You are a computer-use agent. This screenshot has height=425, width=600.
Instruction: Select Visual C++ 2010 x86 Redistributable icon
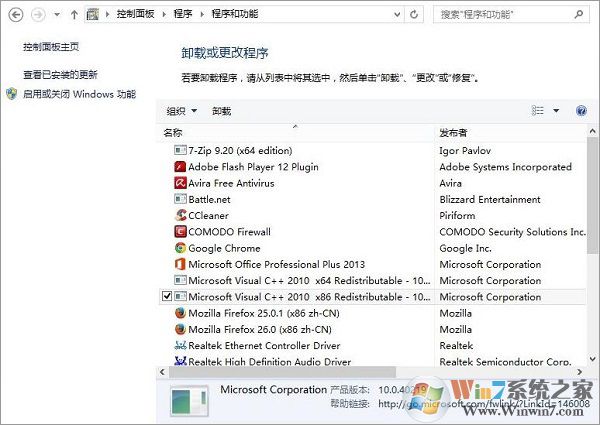[x=180, y=296]
